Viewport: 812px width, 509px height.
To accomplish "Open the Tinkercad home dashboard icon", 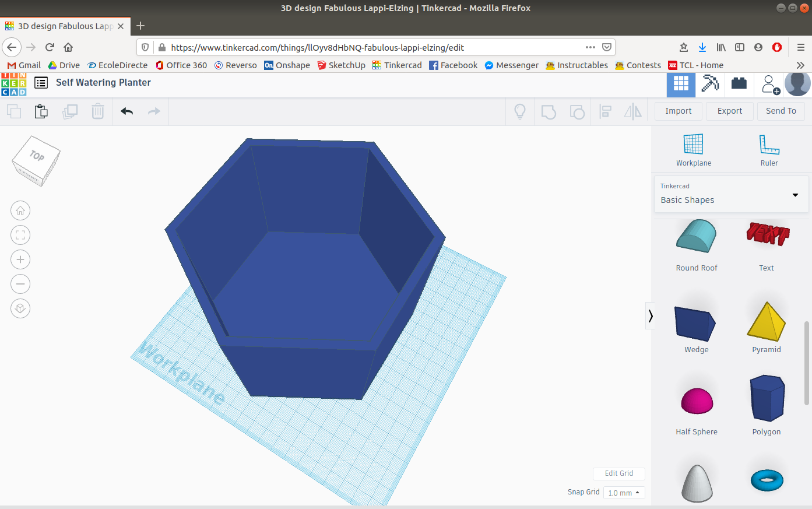I will click(680, 83).
